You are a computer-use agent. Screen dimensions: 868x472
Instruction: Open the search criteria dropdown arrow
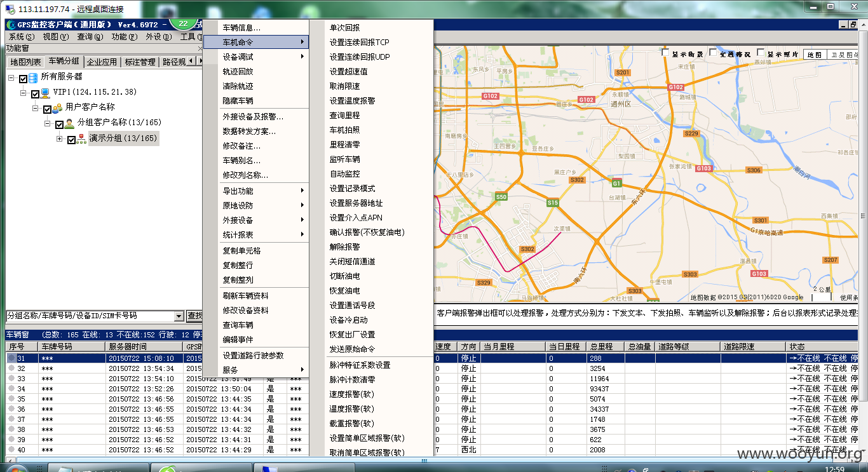179,316
